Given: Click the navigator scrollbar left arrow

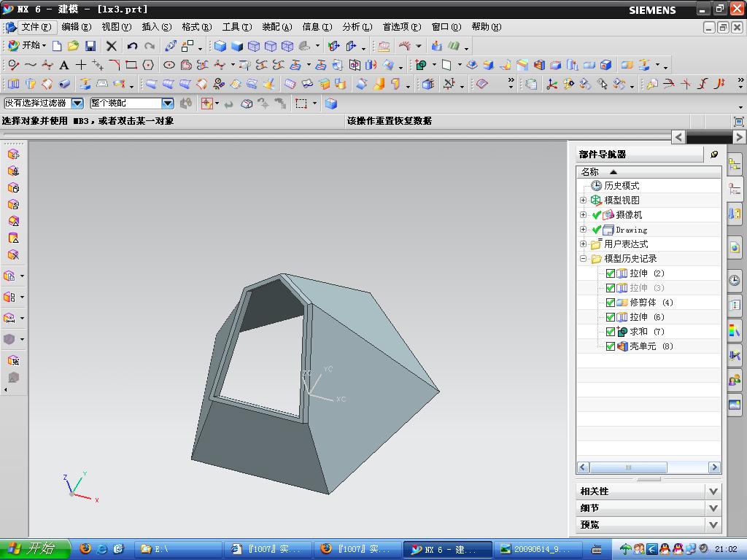Looking at the screenshot, I should coord(583,467).
